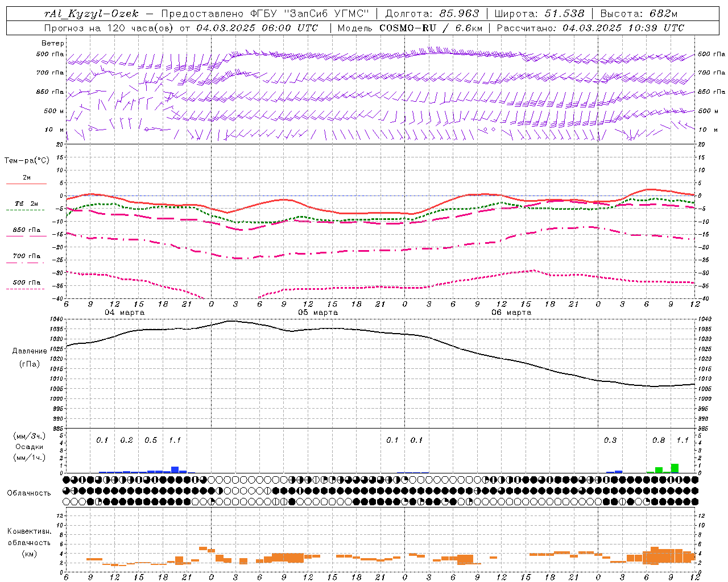
Task: Click the 850 гПа temperature legend entry
Action: click(26, 230)
